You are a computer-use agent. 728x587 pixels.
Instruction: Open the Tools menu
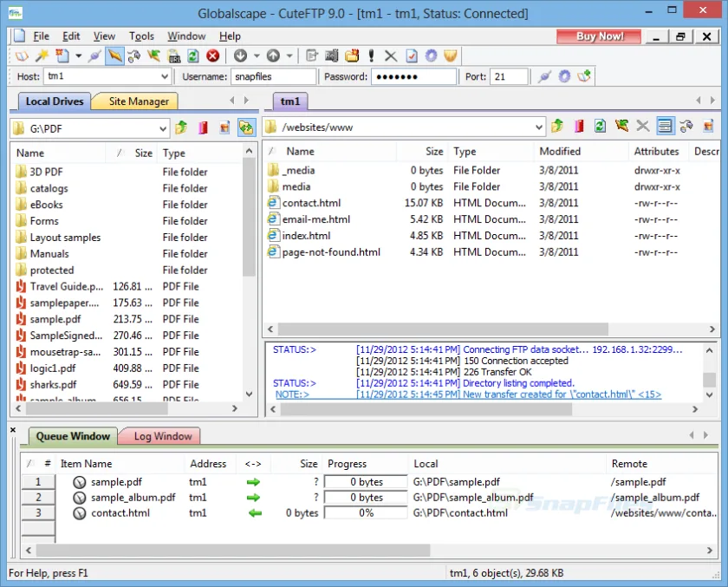point(141,36)
